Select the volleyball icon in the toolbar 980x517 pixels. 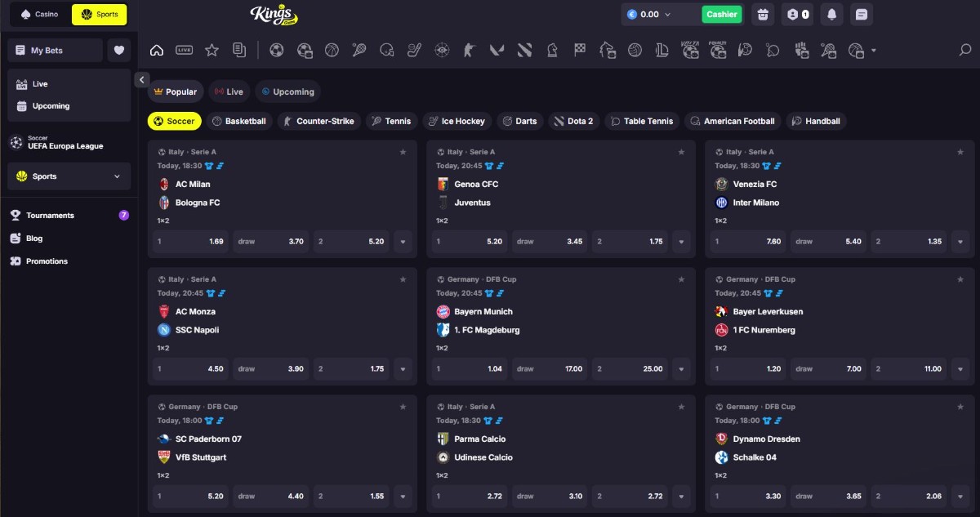[x=635, y=50]
